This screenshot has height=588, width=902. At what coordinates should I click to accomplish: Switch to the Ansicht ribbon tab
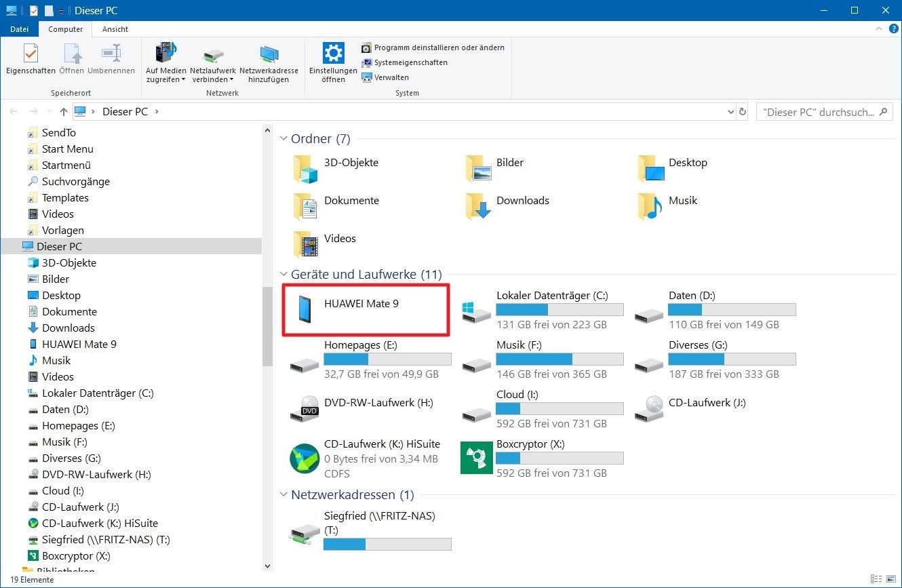pyautogui.click(x=115, y=29)
